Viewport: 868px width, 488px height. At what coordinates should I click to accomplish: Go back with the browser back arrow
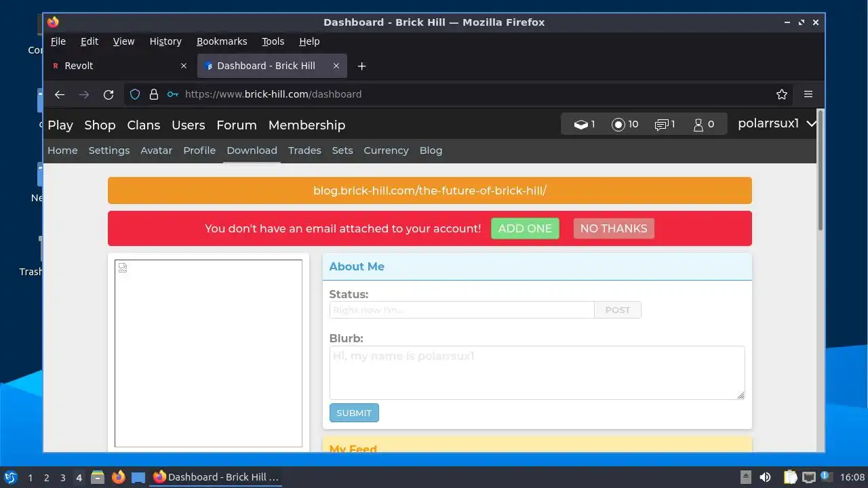60,94
